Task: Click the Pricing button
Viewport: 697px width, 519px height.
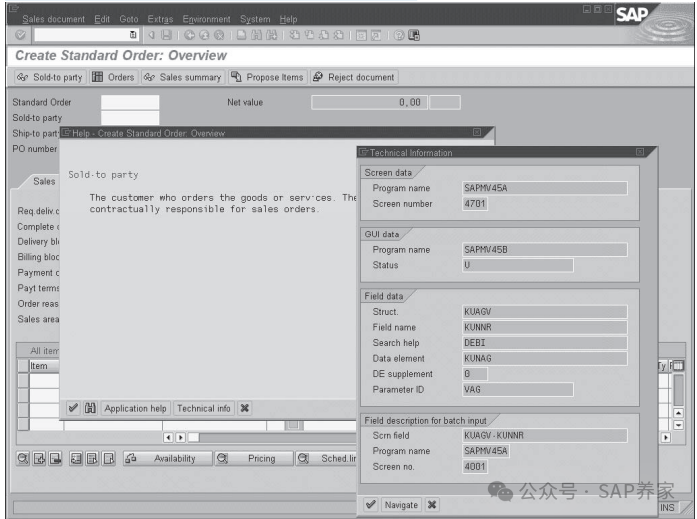Action: tap(254, 458)
